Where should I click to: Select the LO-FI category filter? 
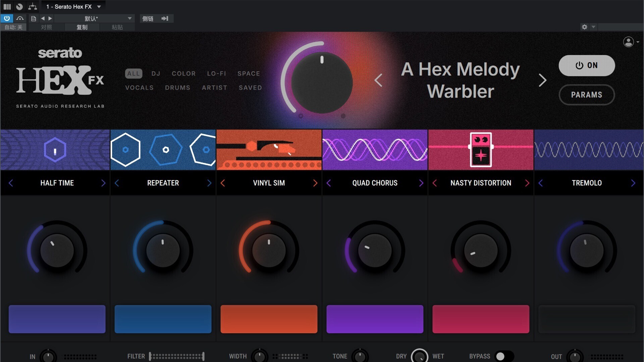click(x=216, y=73)
